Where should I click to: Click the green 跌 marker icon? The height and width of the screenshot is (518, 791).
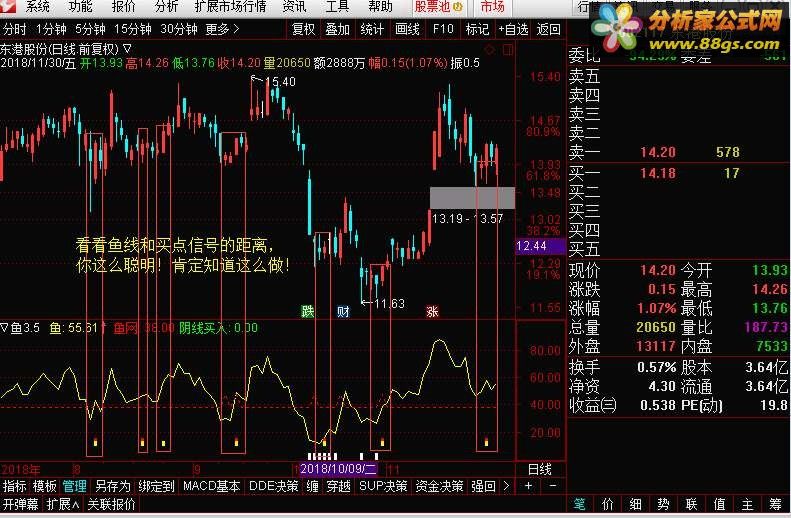(x=308, y=311)
